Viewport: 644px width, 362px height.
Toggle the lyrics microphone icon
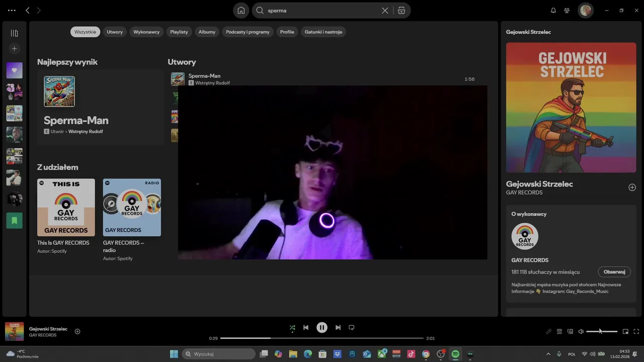549,331
